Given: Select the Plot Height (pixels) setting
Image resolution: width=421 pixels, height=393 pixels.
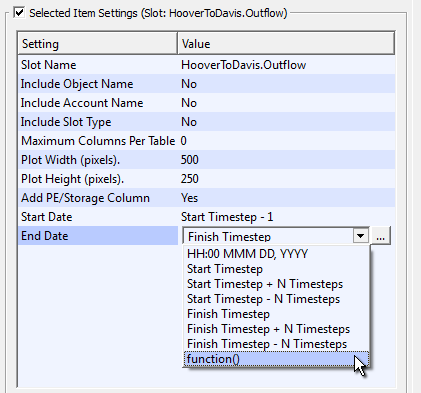Looking at the screenshot, I should tap(98, 179).
